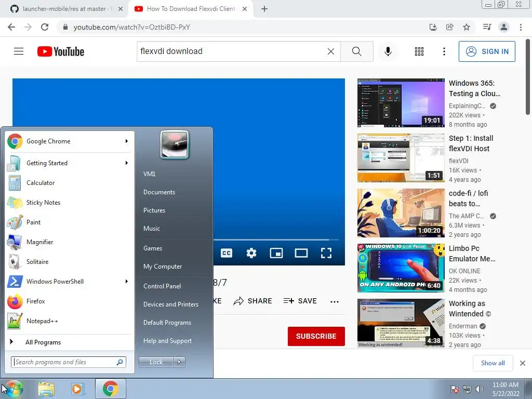The width and height of the screenshot is (532, 399).
Task: Click the volume speaker tray icon
Action: click(479, 389)
